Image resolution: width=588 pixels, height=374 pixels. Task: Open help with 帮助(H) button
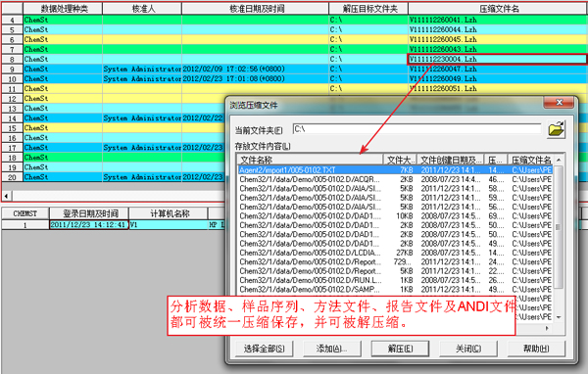536,349
